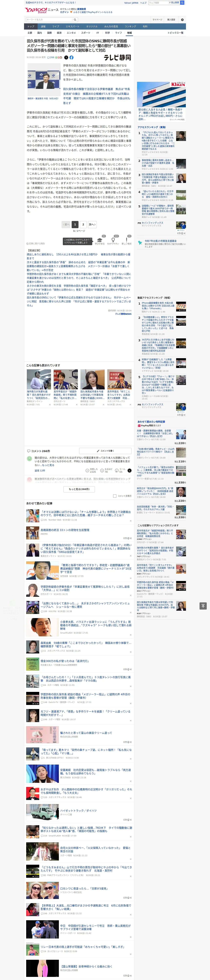Open ライブ tab in dark navigation bar

56,27
